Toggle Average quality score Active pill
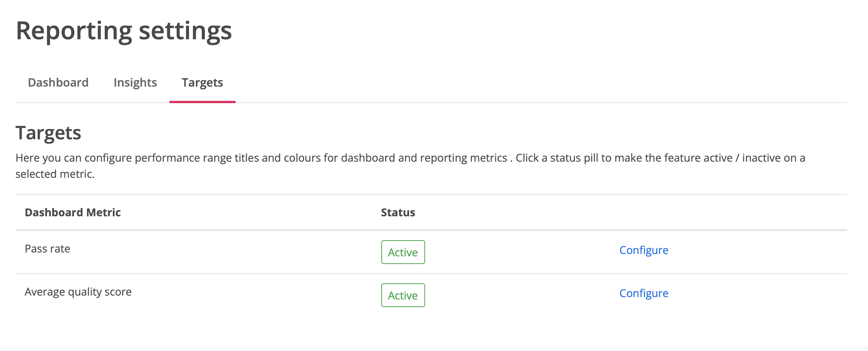 click(x=403, y=295)
